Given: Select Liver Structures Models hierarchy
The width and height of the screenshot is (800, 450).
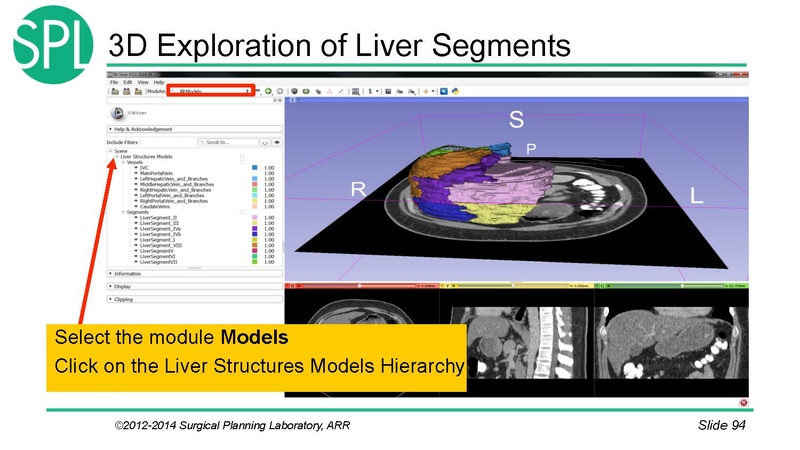Looking at the screenshot, I should (x=146, y=157).
